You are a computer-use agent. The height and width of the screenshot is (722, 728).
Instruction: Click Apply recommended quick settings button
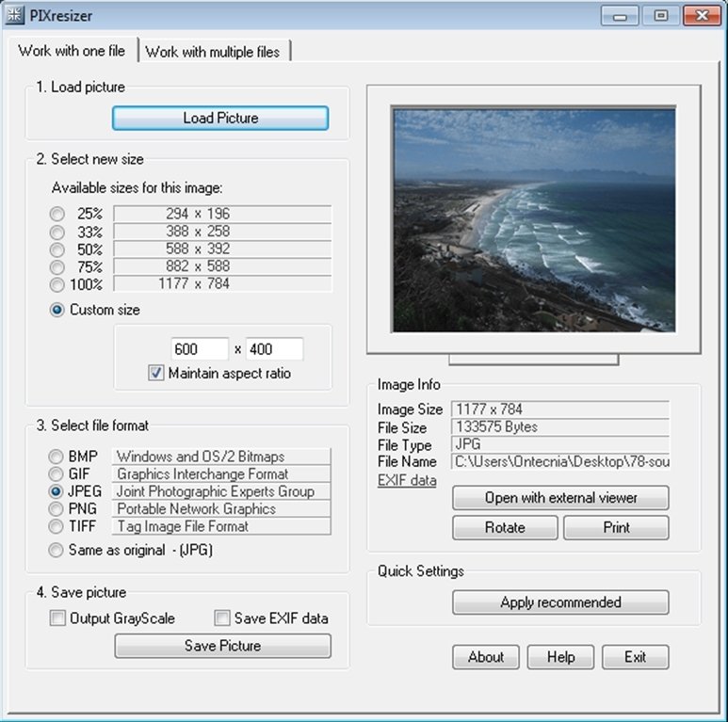coord(561,602)
